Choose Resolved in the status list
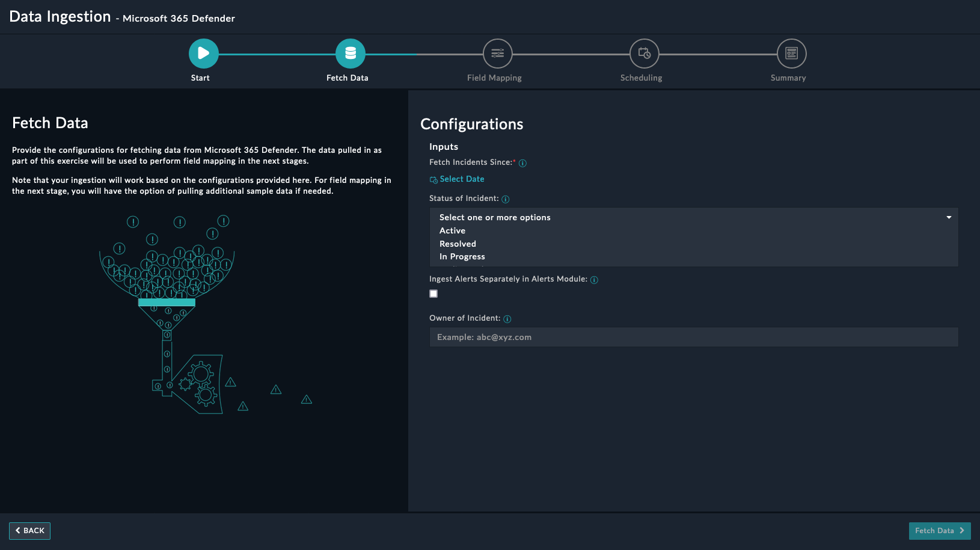The image size is (980, 550). coord(458,244)
